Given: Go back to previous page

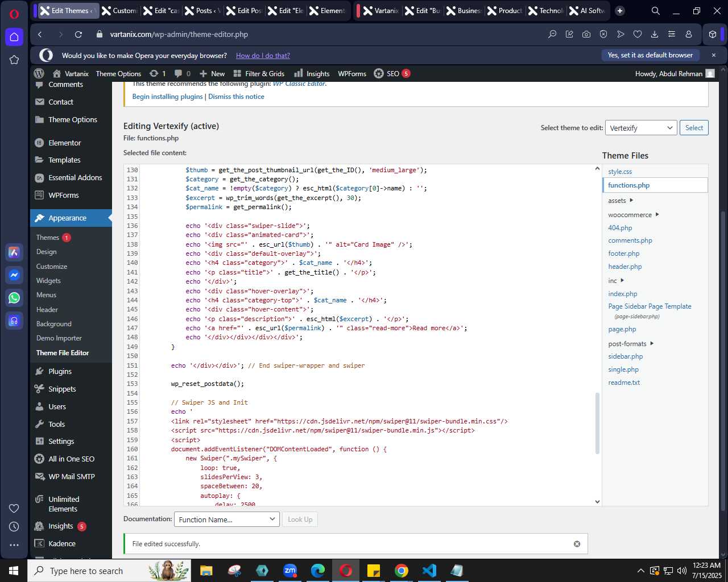Looking at the screenshot, I should pos(40,35).
